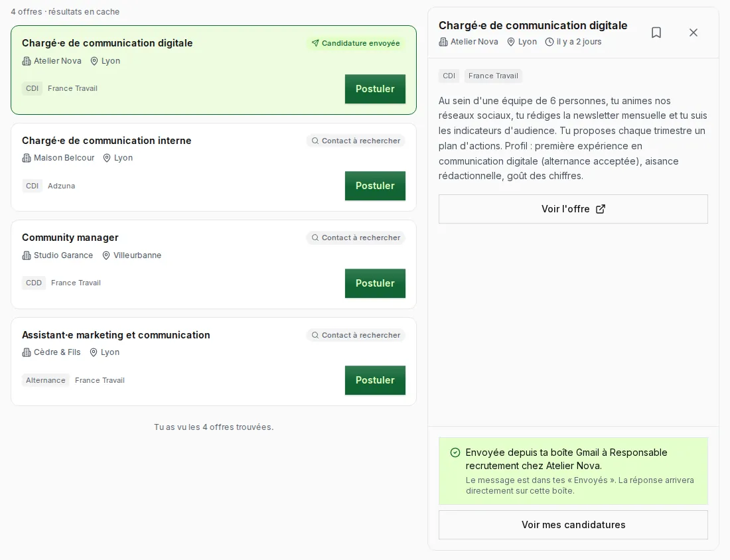730x560 pixels.
Task: Click the detail panel title Chargé·e de communication digitale
Action: [533, 26]
